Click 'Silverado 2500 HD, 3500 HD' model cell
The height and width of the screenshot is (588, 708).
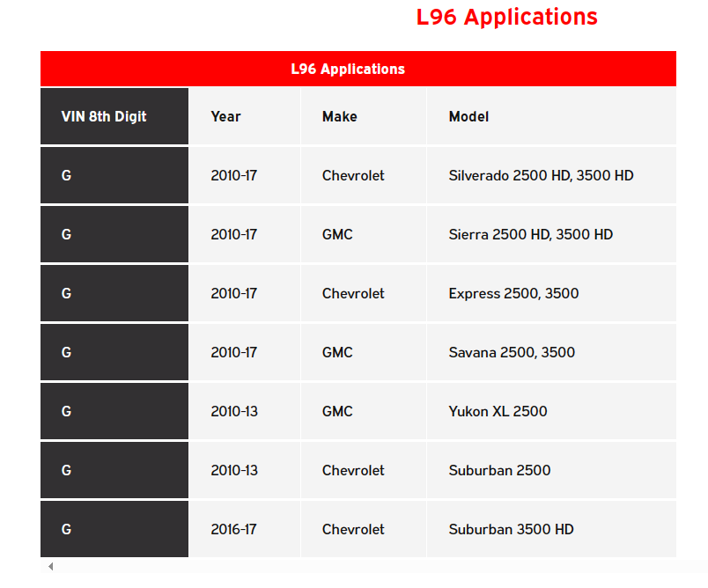coord(551,175)
